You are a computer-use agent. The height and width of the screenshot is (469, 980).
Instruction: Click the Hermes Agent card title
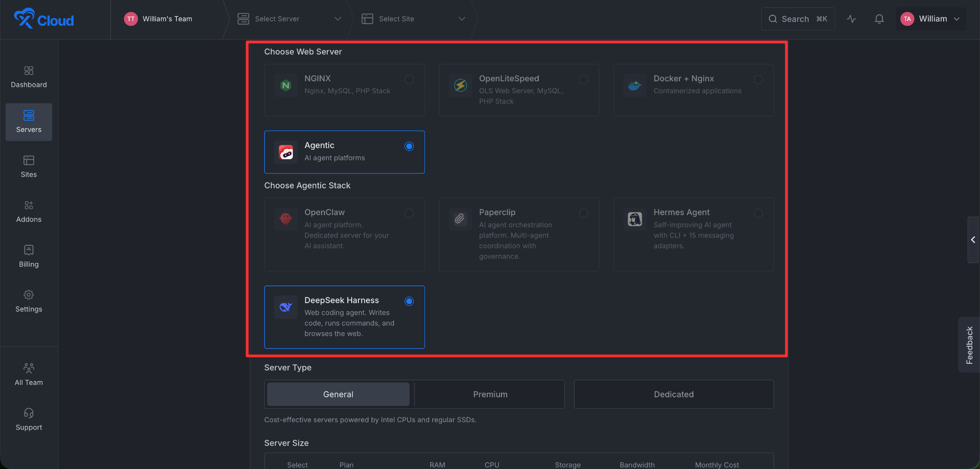pyautogui.click(x=681, y=212)
